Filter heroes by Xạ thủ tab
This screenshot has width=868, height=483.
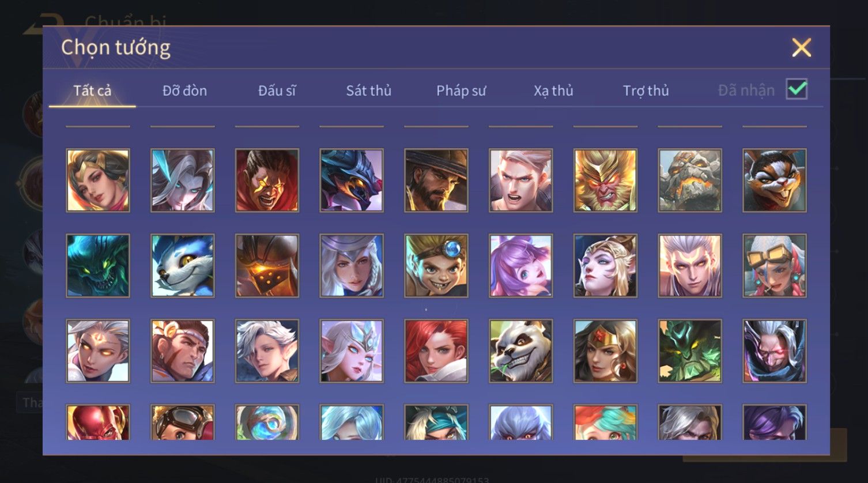(553, 90)
